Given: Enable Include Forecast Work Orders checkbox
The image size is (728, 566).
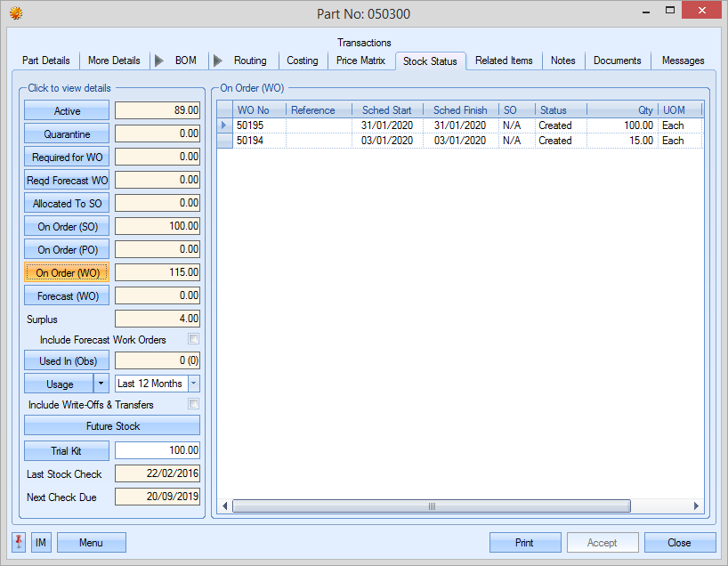Looking at the screenshot, I should (193, 339).
